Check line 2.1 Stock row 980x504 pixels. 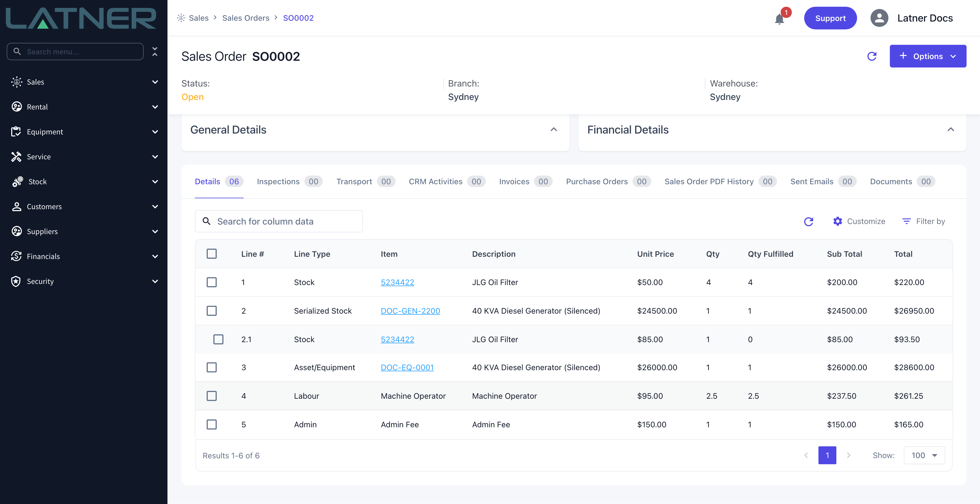coord(218,339)
